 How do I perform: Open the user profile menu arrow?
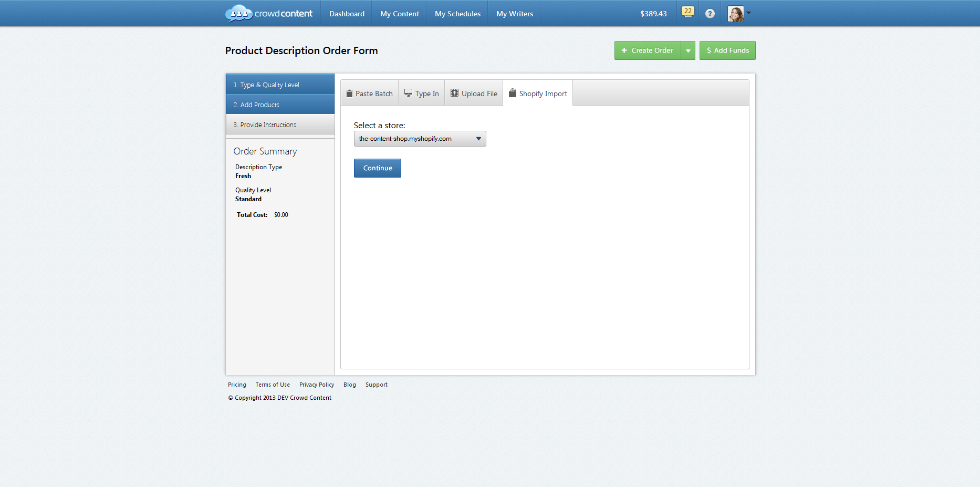(x=749, y=14)
